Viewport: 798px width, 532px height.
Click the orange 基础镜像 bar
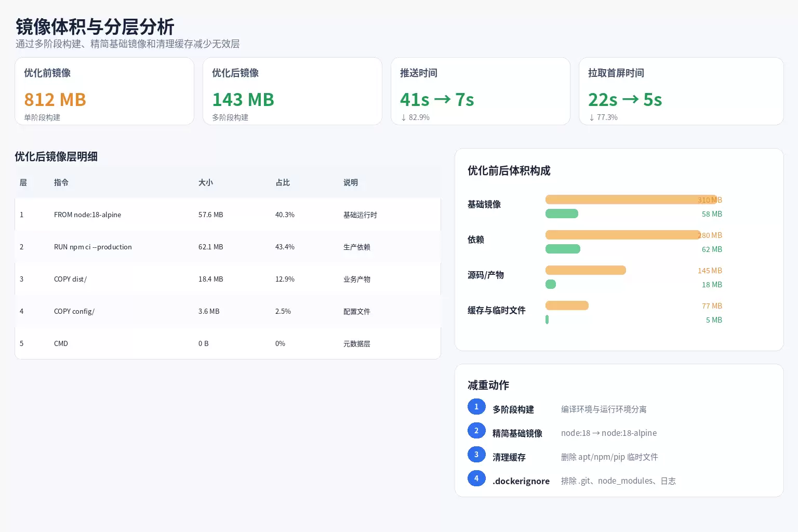(x=631, y=199)
